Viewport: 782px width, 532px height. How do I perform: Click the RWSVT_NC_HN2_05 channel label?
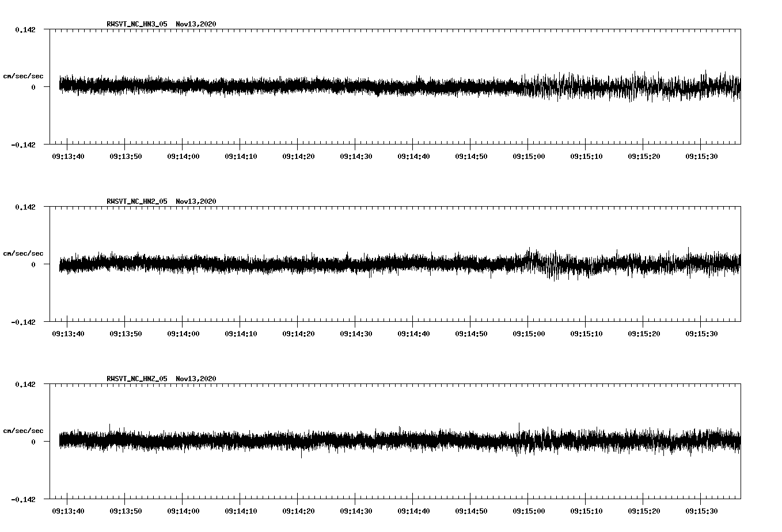point(136,202)
